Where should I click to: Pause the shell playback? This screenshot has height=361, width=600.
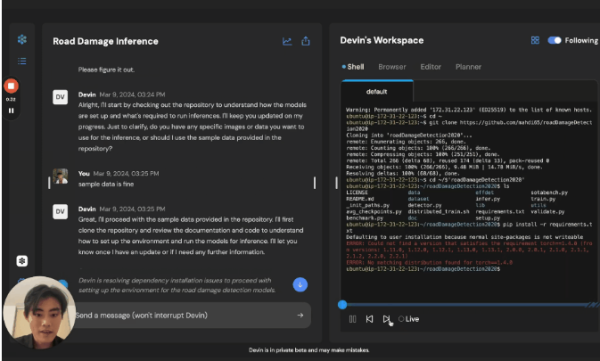pyautogui.click(x=352, y=319)
